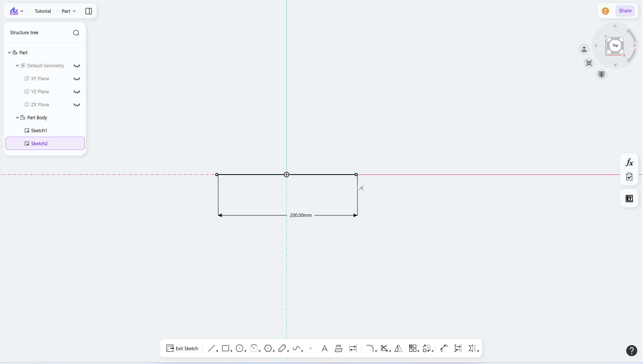Screen dimensions: 643x364
Task: Collapse the Default Geometry node
Action: 17,66
